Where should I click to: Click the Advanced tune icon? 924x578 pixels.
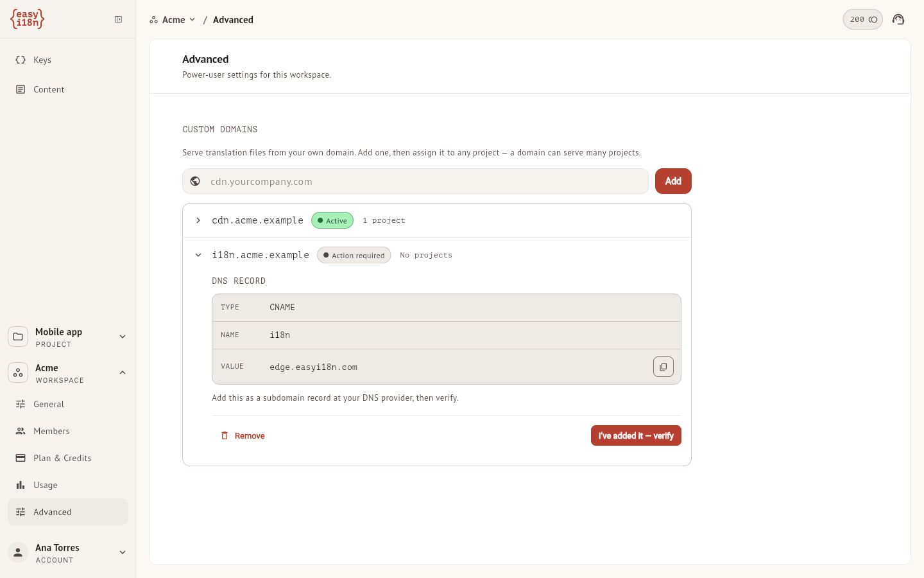[21, 512]
